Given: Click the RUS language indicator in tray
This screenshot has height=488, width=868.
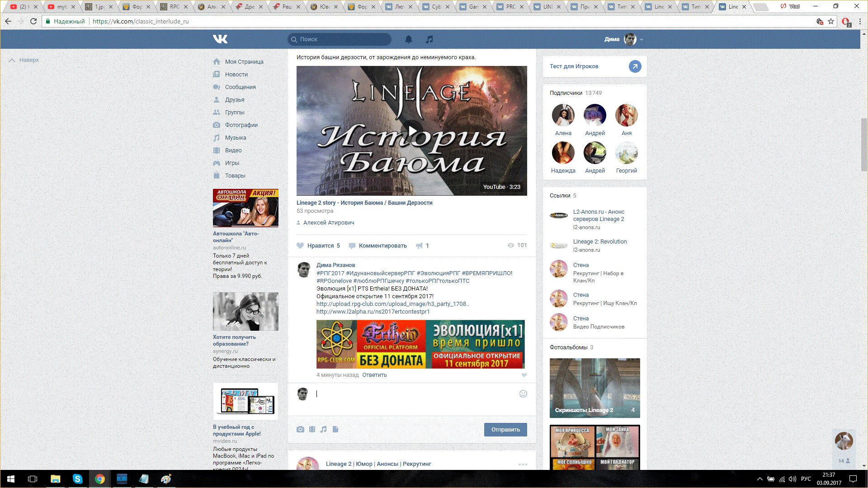Looking at the screenshot, I should point(806,479).
